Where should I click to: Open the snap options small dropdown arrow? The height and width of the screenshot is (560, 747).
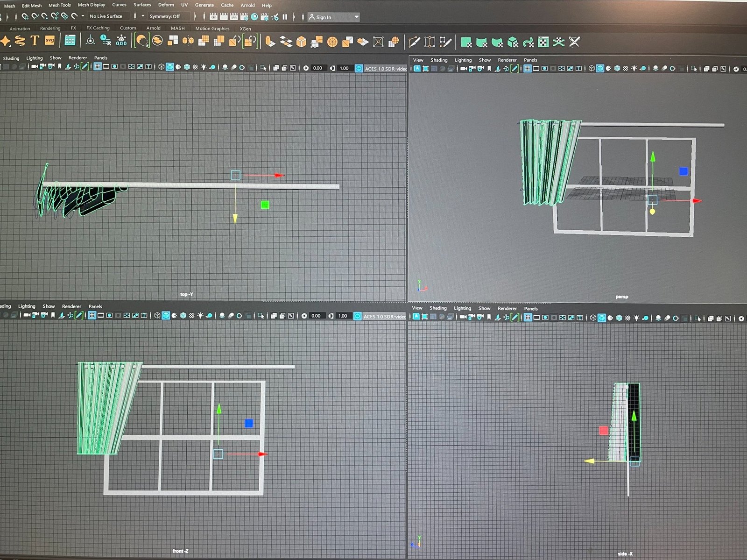click(x=83, y=16)
